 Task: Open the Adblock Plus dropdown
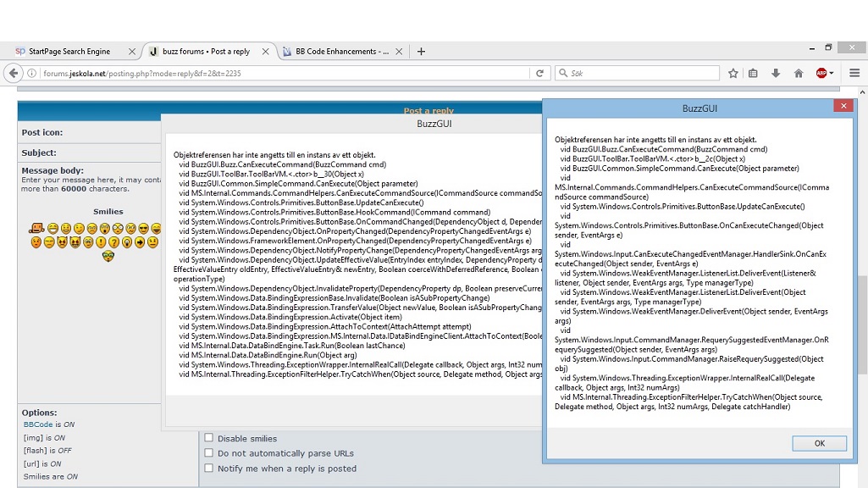(x=832, y=74)
